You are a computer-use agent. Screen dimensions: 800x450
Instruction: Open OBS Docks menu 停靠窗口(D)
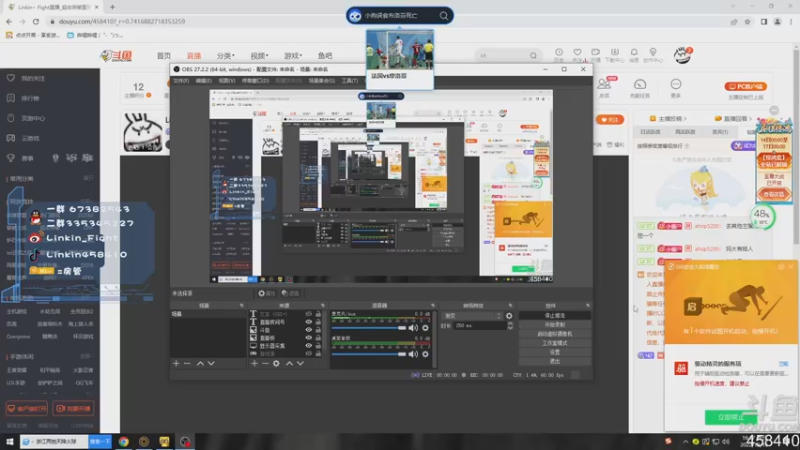(x=255, y=81)
